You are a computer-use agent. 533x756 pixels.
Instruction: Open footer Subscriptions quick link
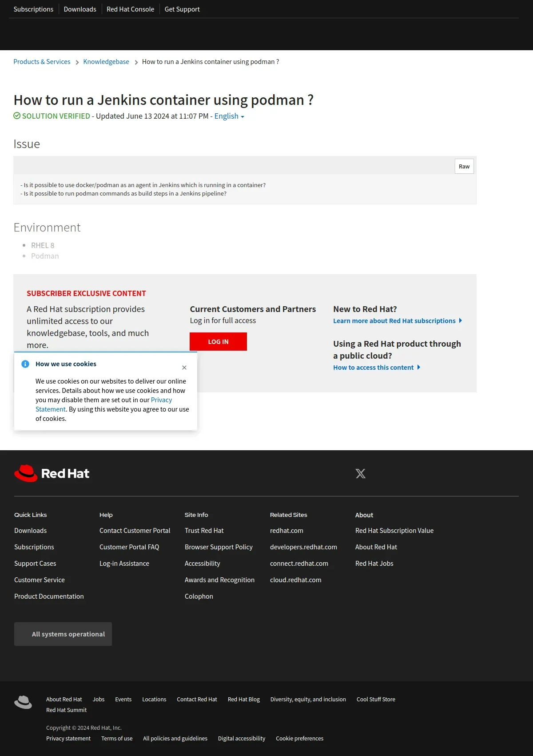tap(34, 547)
